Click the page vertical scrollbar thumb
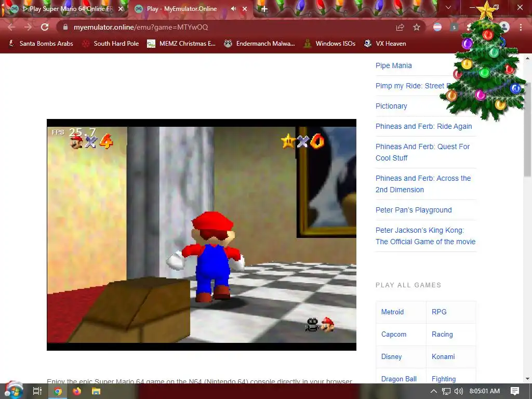This screenshot has height=399, width=532. click(x=527, y=129)
